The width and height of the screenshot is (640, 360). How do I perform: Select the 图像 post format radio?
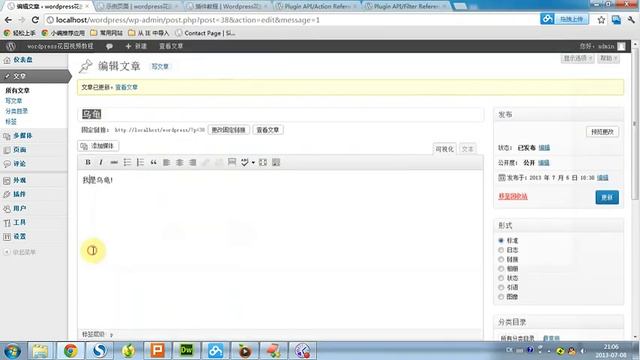[x=501, y=297]
